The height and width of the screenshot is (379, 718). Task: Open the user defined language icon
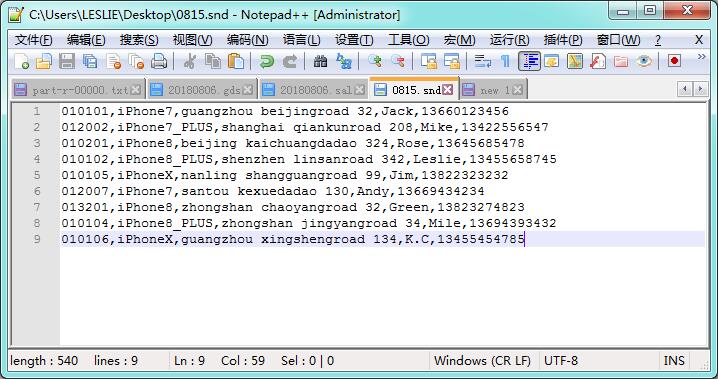pos(552,61)
